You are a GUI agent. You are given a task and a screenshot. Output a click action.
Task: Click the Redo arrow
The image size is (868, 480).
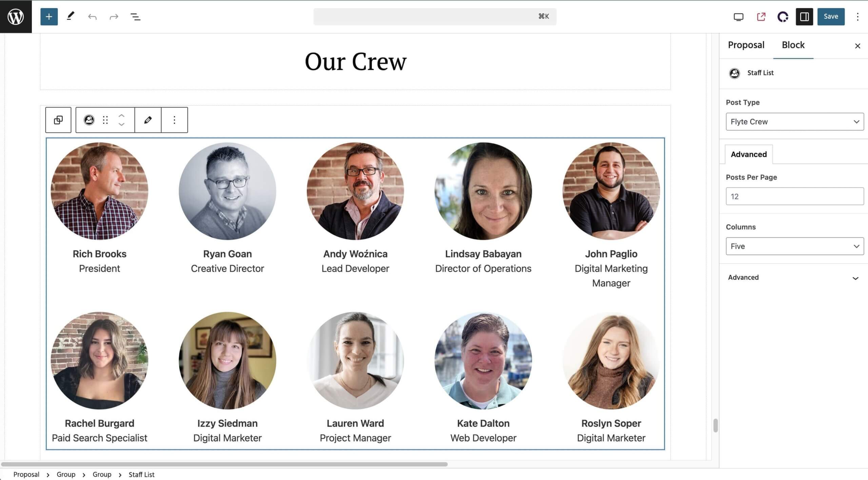(x=114, y=17)
